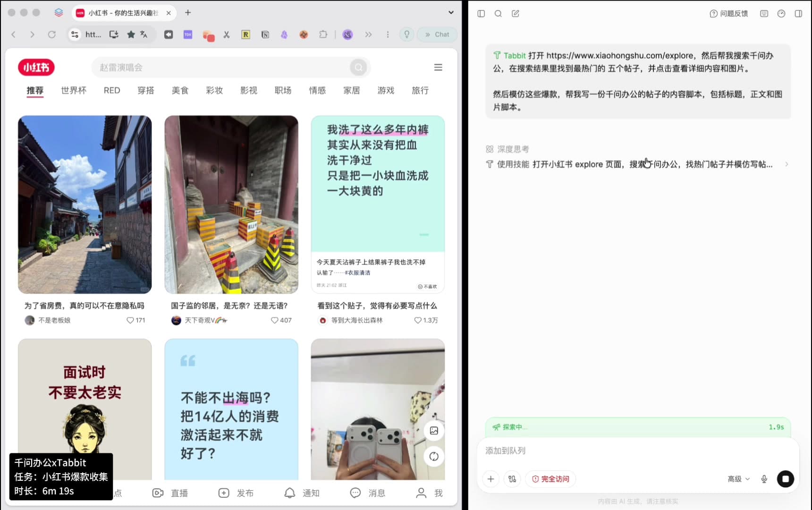Toggle right panel layout icon in chat header
Screen dimensions: 812x510
click(x=798, y=14)
